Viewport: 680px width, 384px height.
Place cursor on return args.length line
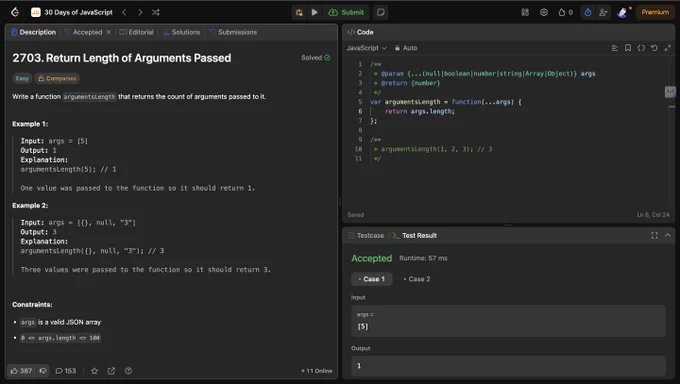pyautogui.click(x=420, y=112)
